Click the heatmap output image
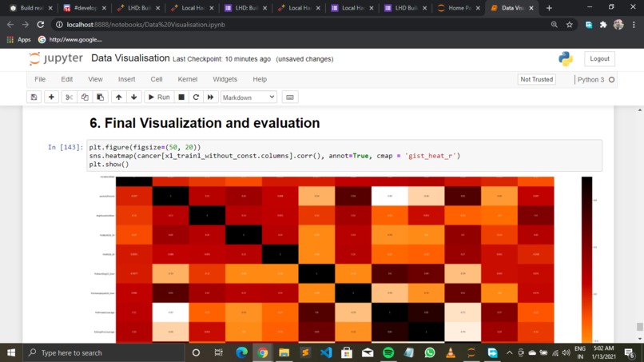The image size is (644, 362). pyautogui.click(x=335, y=260)
